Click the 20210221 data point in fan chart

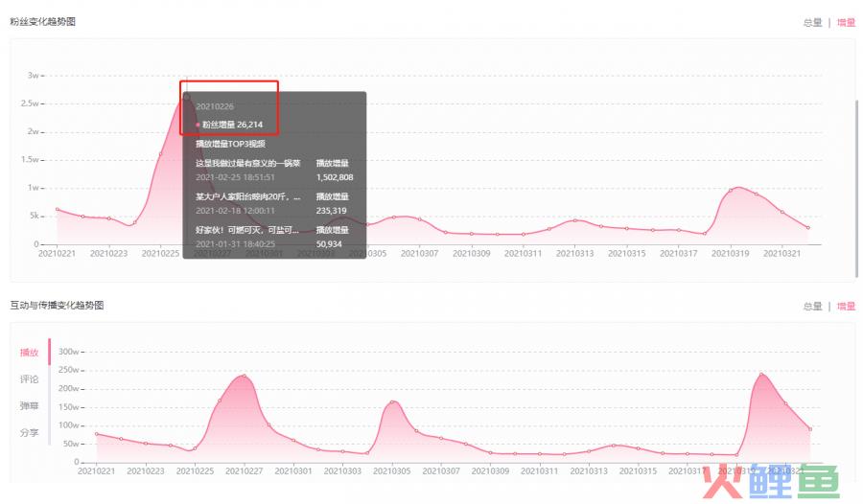tap(58, 209)
